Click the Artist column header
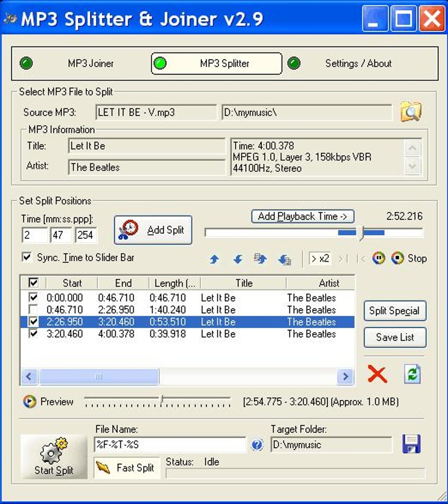The width and height of the screenshot is (448, 504). pos(321,283)
